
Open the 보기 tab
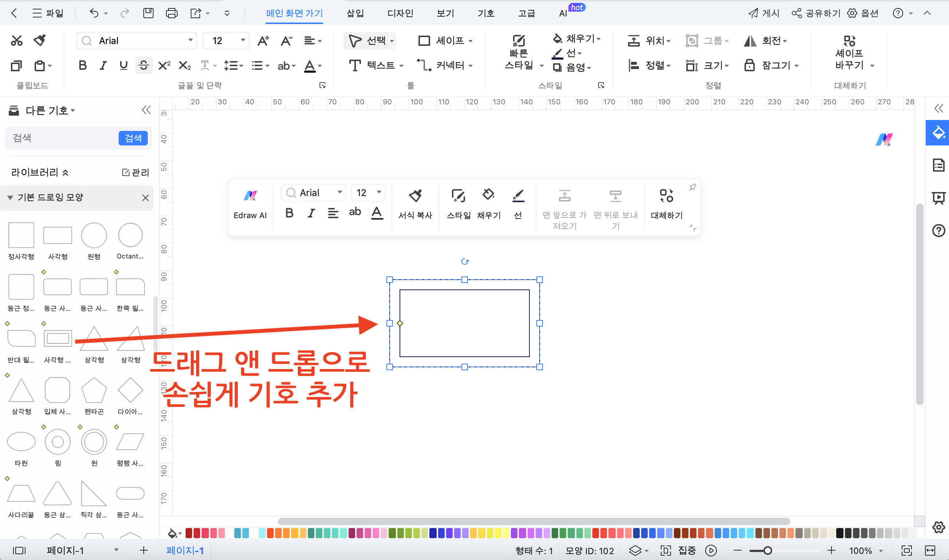445,13
